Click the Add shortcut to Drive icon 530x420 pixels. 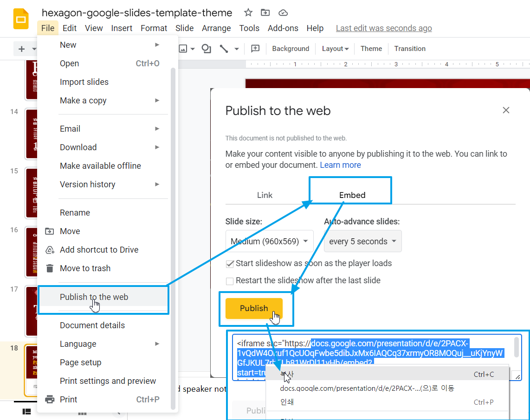(50, 250)
